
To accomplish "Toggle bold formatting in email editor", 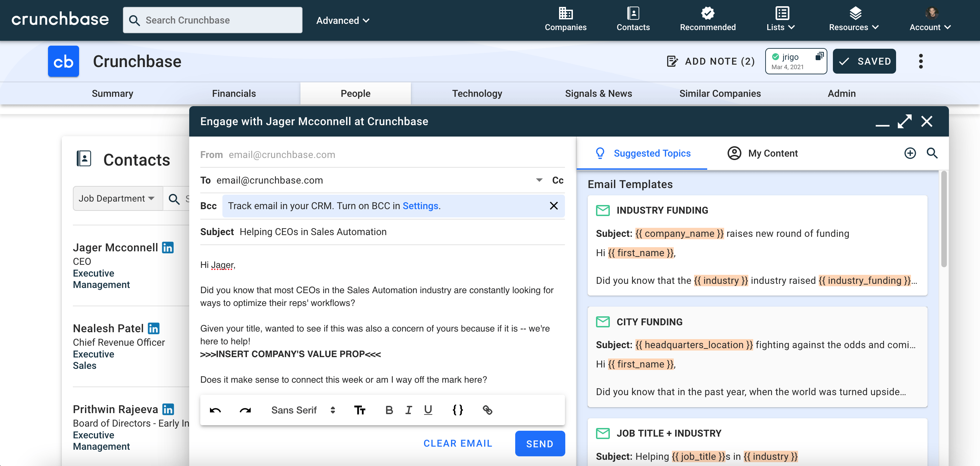I will click(389, 410).
